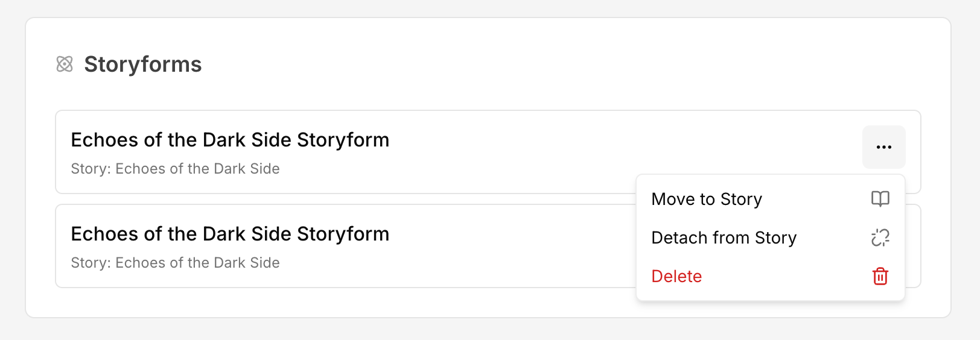The height and width of the screenshot is (340, 980).
Task: Click the first card's Story subtitle text
Action: point(175,169)
